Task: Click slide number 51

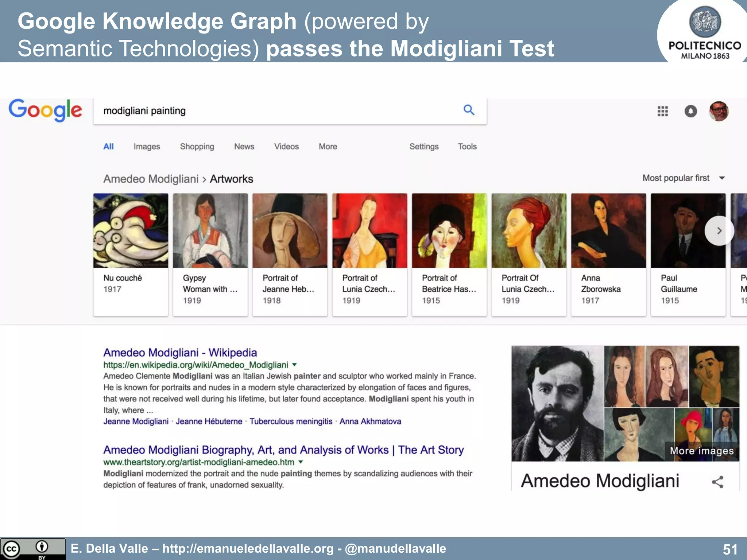Action: pyautogui.click(x=730, y=549)
